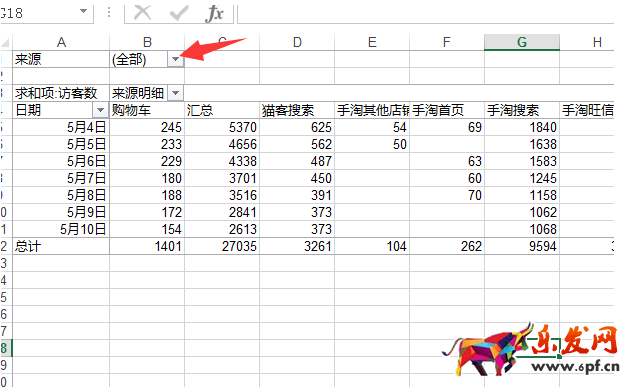
Task: Select column D header
Action: (x=297, y=42)
